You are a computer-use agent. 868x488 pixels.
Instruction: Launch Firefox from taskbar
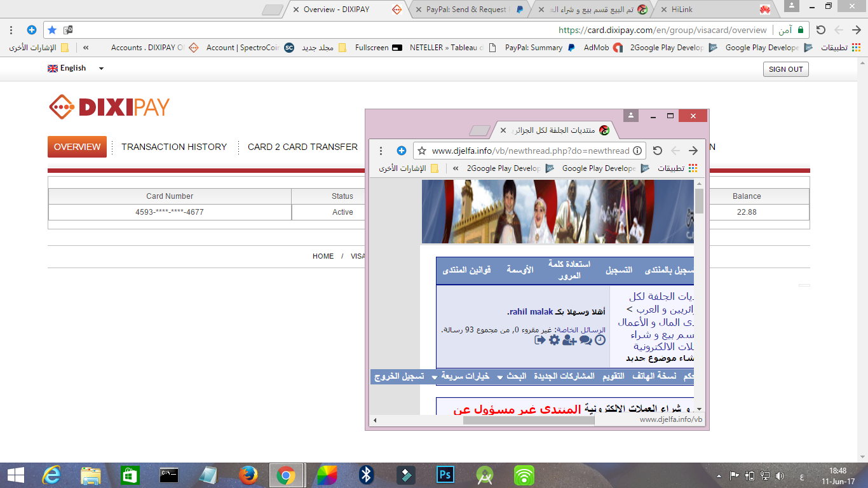(248, 475)
